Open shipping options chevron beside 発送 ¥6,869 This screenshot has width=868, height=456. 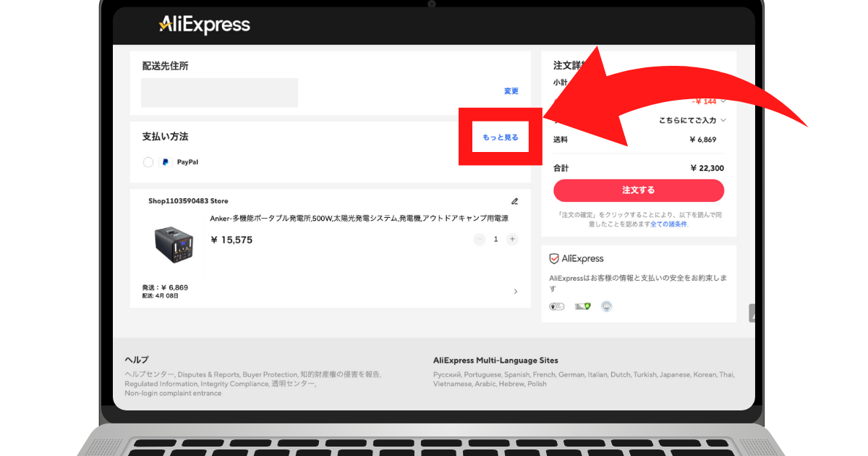click(516, 292)
